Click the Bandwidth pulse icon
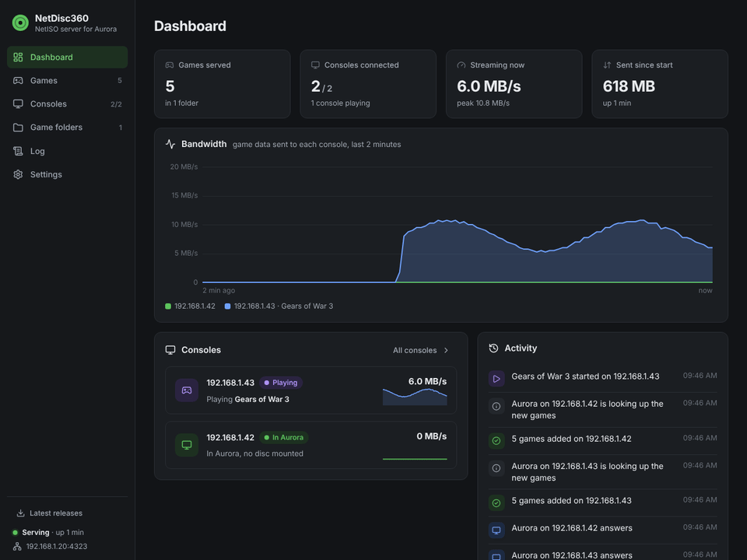 pyautogui.click(x=170, y=144)
